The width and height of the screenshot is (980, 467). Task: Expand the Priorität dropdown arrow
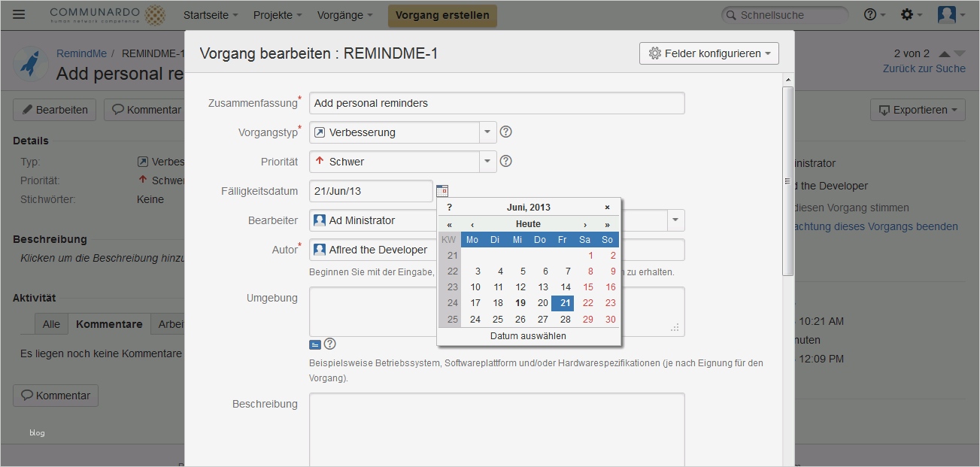(x=487, y=161)
